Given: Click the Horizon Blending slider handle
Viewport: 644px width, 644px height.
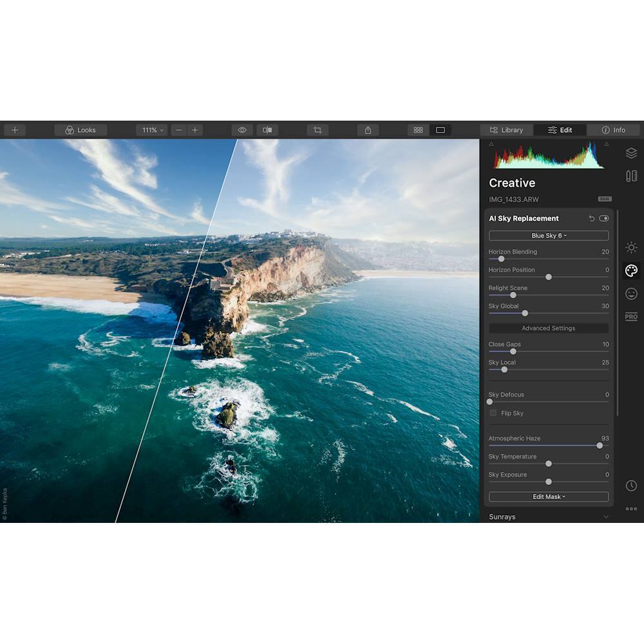Looking at the screenshot, I should [x=501, y=259].
